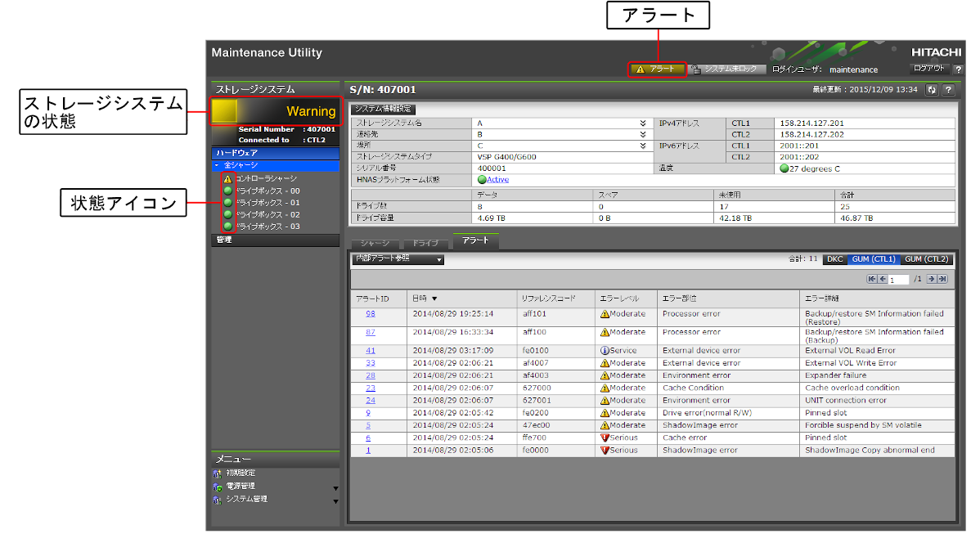
Task: Click the ログアウト button
Action: 929,70
